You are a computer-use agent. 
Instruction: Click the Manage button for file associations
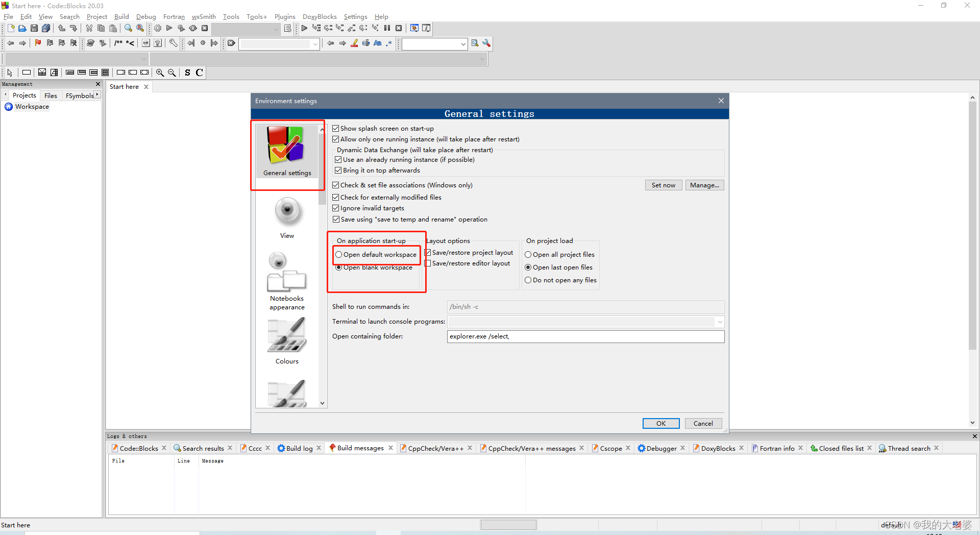coord(705,185)
